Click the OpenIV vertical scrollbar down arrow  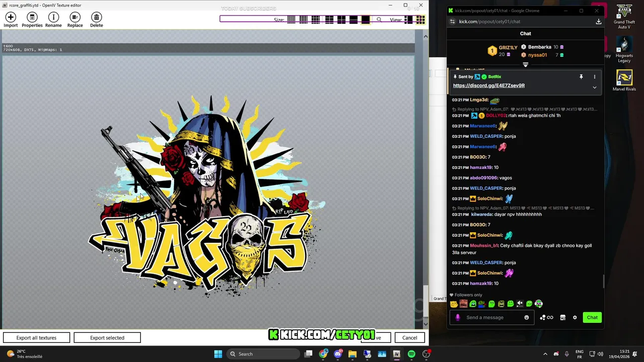click(x=426, y=324)
